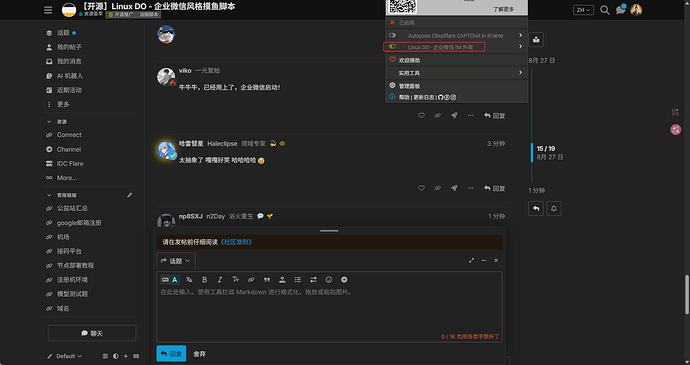Click the Italic formatting icon
690x365 pixels.
pos(220,280)
